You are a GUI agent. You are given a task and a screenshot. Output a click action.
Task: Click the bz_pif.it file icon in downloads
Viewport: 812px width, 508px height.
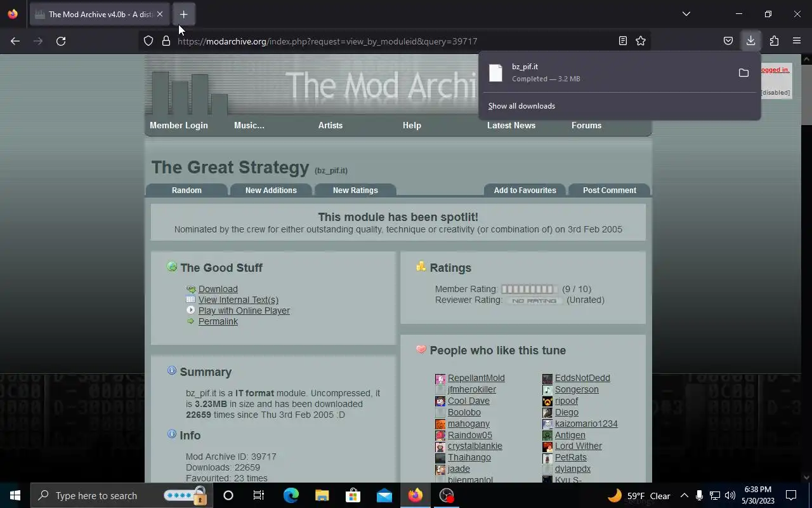point(495,73)
